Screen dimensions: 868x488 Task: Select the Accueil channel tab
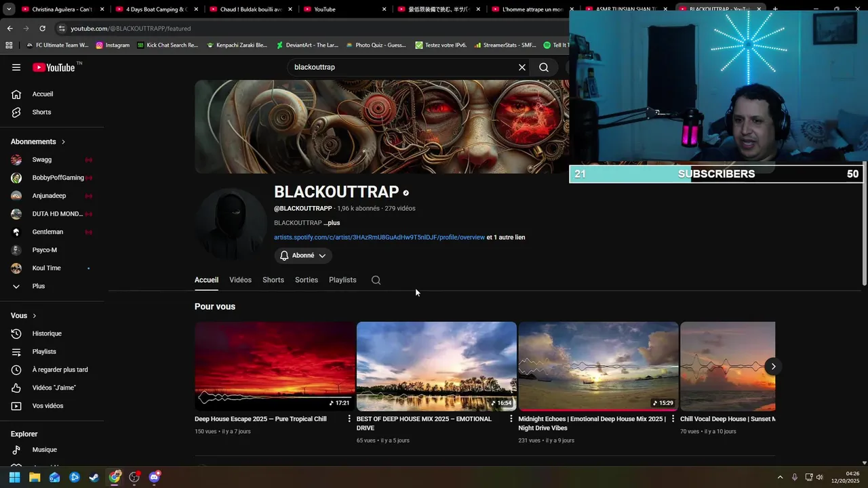click(206, 280)
